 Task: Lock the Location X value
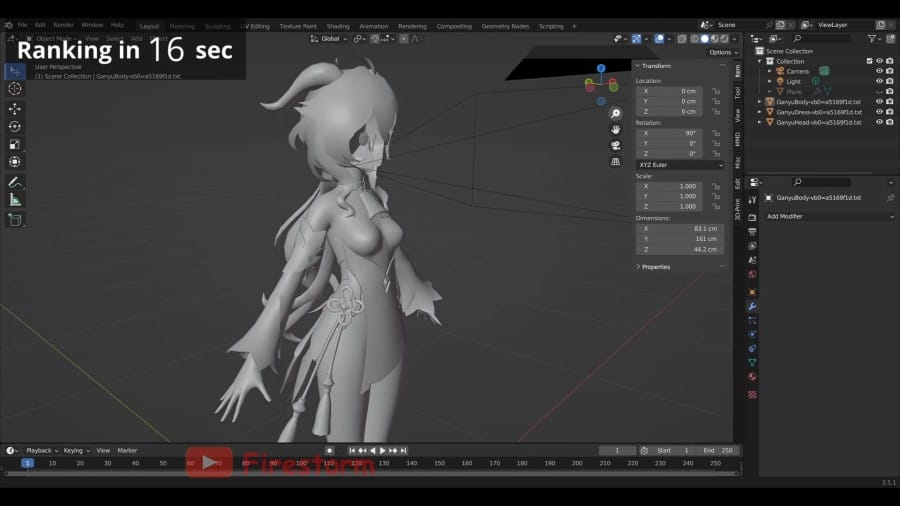coord(716,91)
